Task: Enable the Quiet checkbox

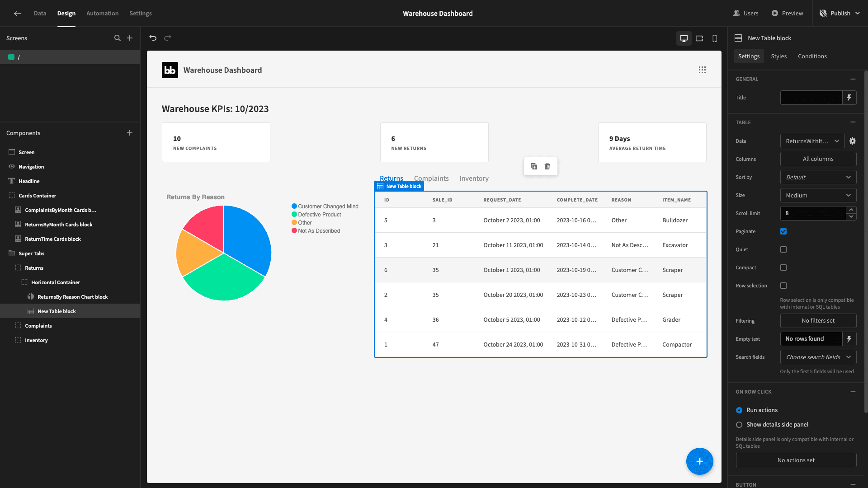Action: click(783, 249)
